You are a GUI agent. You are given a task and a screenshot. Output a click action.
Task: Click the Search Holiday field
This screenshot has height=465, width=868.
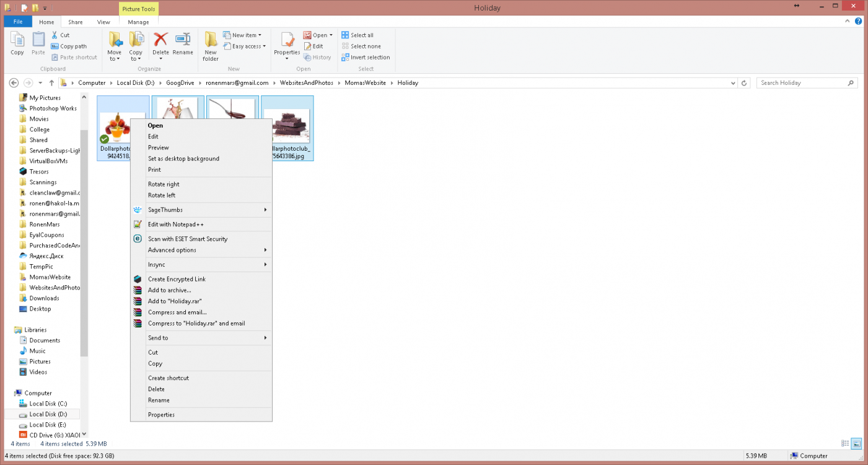point(807,82)
